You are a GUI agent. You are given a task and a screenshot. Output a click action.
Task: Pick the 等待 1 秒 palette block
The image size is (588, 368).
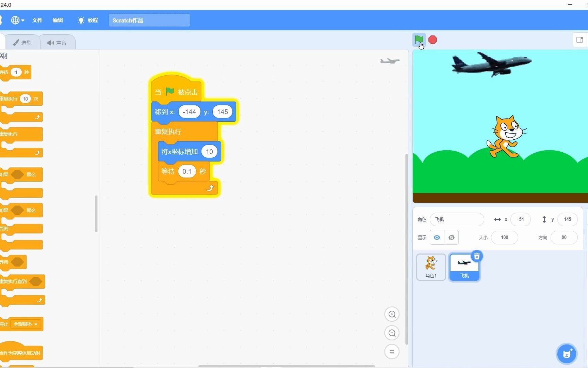pyautogui.click(x=15, y=73)
